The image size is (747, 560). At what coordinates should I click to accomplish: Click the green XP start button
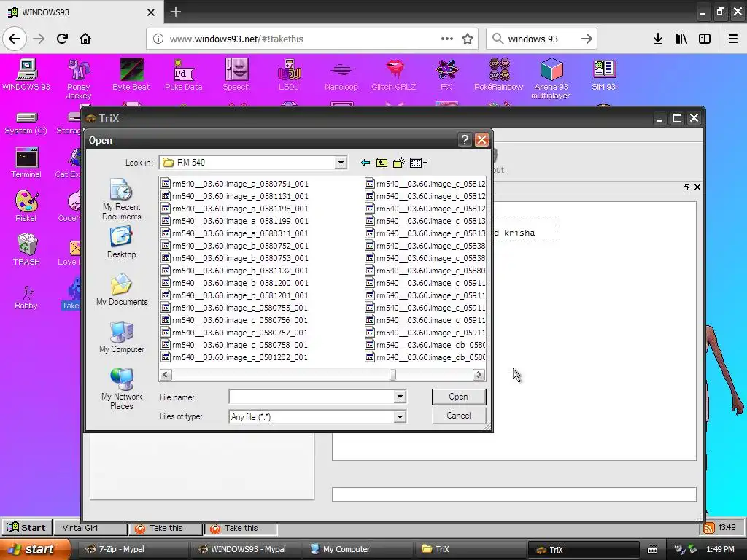[35, 549]
